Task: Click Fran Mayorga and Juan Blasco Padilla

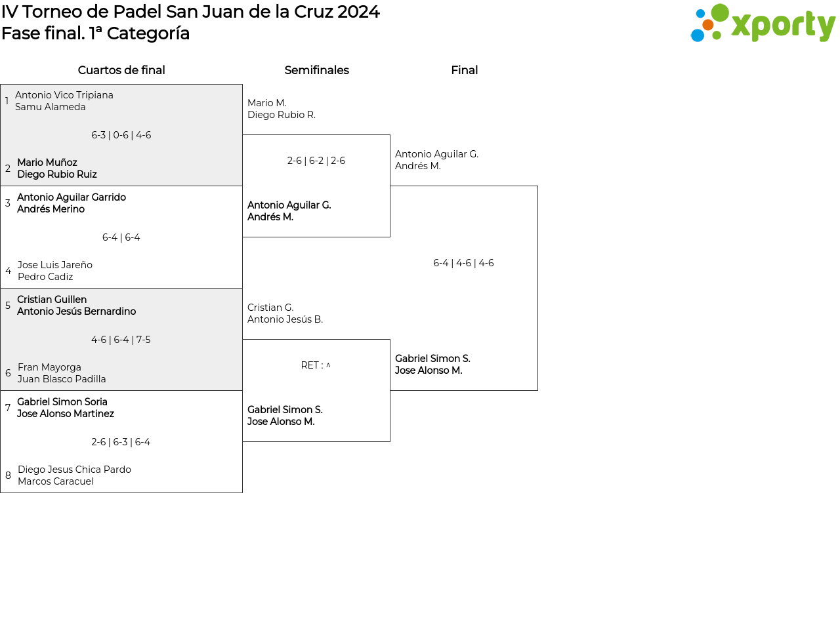Action: tap(62, 373)
